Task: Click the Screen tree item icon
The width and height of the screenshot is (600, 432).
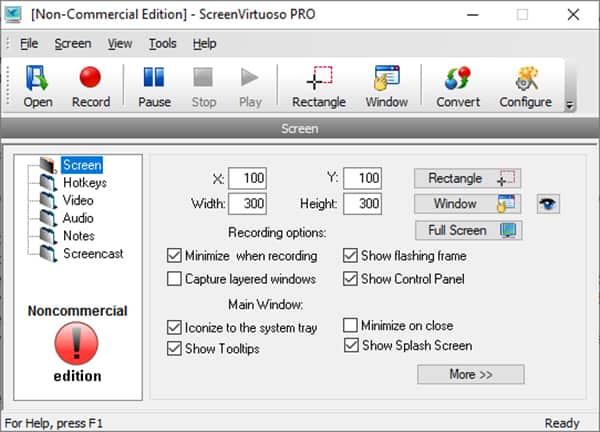Action: [x=49, y=165]
